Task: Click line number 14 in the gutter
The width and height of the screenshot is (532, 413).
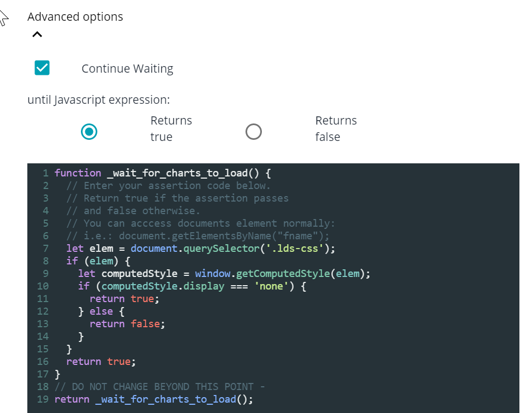Action: (x=43, y=337)
